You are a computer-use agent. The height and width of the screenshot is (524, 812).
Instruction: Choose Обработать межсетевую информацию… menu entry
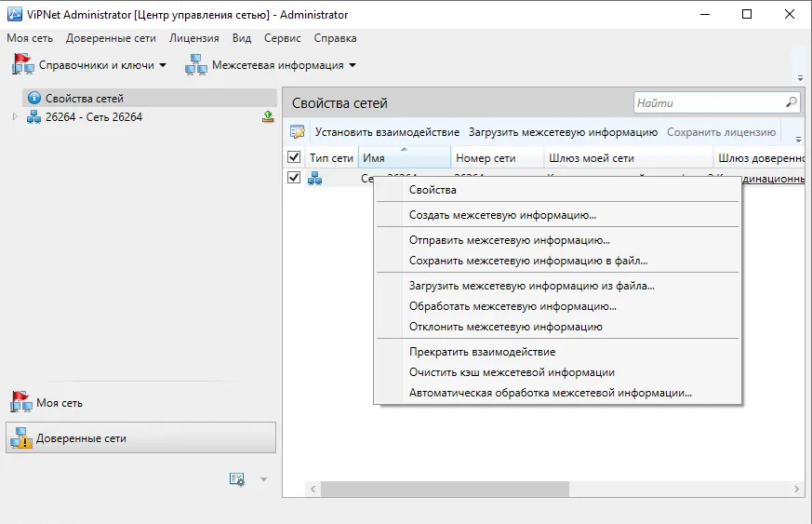tap(557, 306)
